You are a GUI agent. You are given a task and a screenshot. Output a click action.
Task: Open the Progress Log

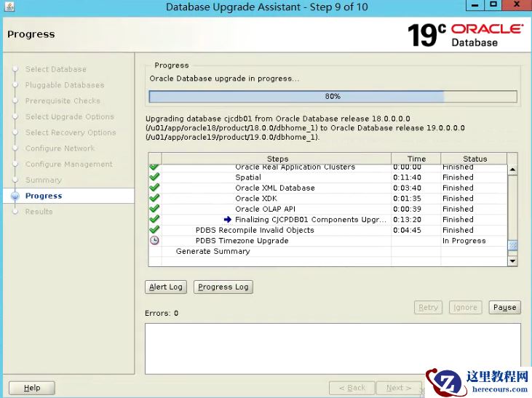223,287
